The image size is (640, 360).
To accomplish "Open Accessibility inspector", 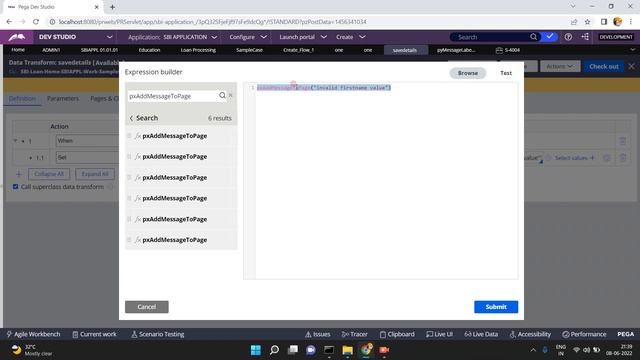I will pos(530,334).
